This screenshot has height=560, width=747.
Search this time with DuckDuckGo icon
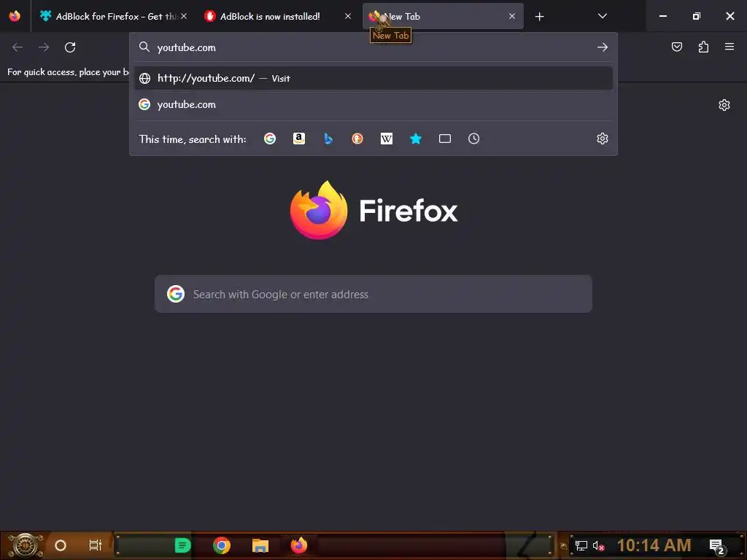pyautogui.click(x=357, y=139)
